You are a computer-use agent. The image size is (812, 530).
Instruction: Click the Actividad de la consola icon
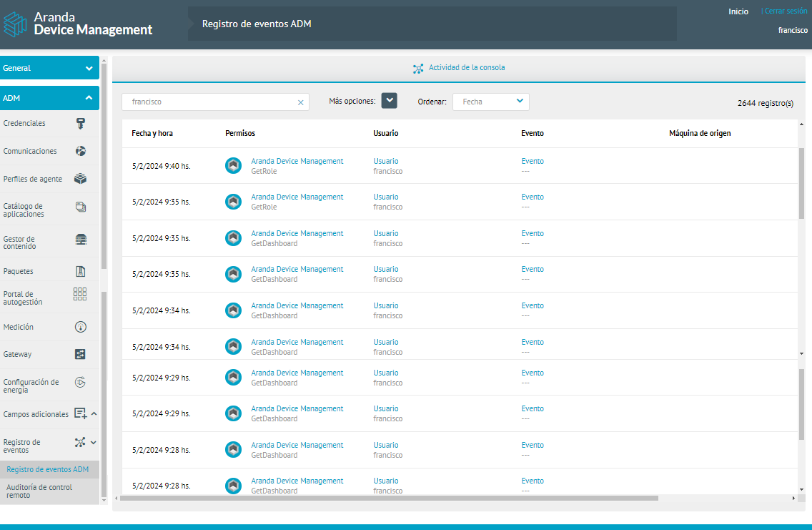click(418, 69)
